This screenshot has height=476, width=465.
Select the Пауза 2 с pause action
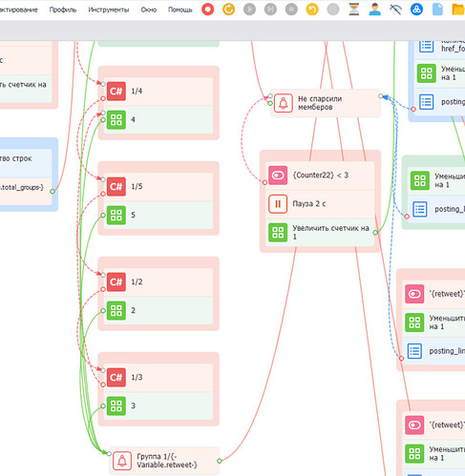coord(320,204)
